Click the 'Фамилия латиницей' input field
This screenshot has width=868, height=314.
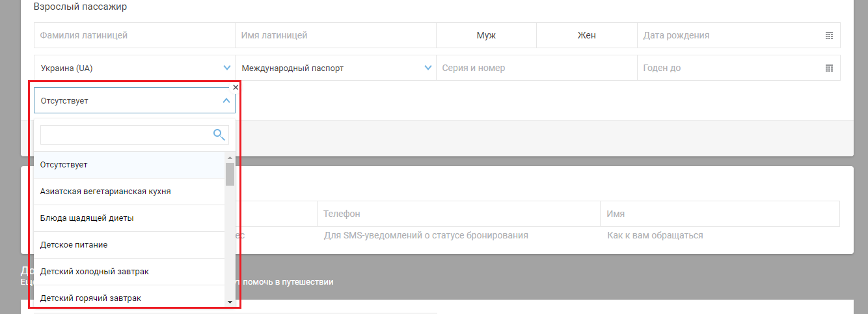click(x=134, y=36)
